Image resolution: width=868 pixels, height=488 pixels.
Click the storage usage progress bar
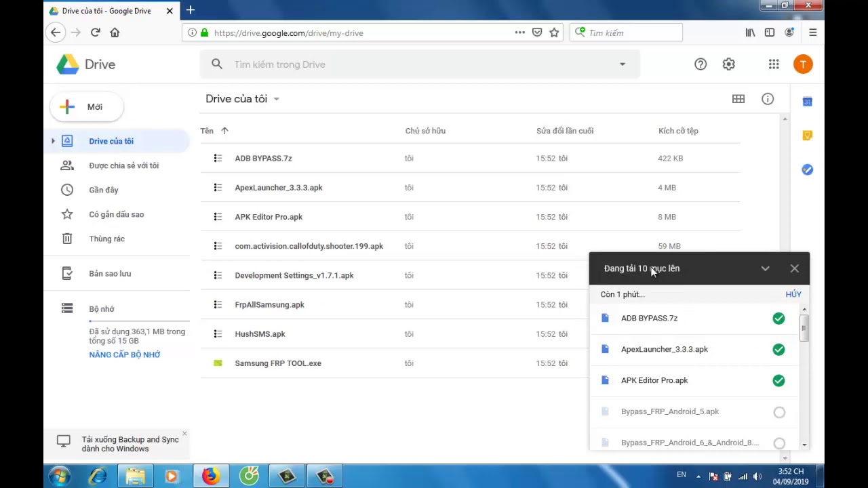click(139, 321)
